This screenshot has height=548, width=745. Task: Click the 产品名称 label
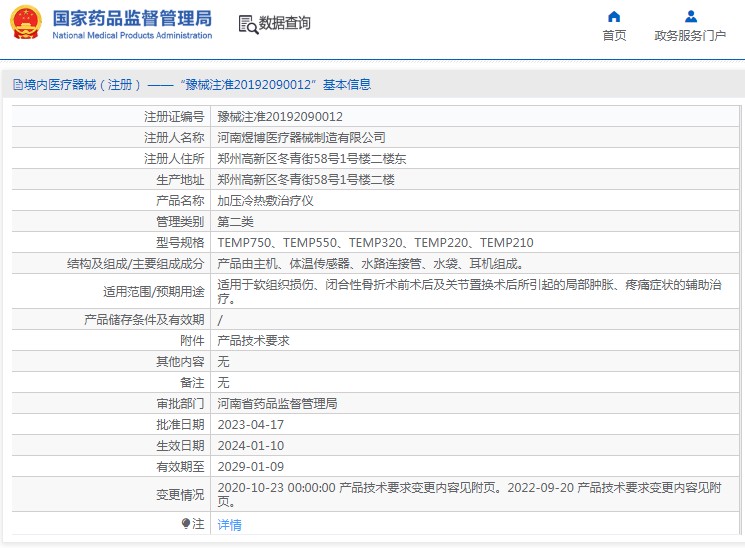click(x=180, y=201)
